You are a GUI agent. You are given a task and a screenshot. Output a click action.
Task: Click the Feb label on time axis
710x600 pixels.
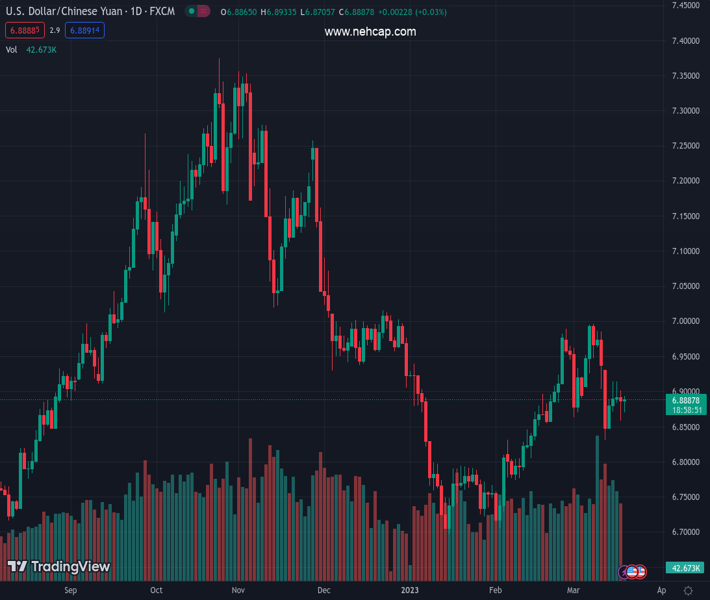[x=495, y=590]
